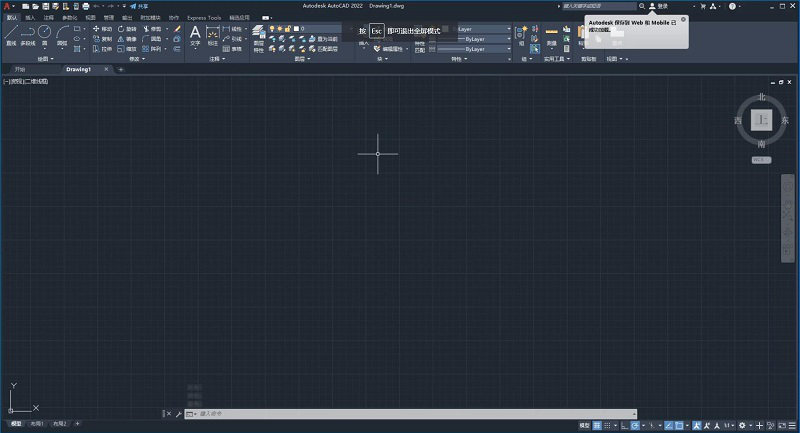Expand the Utilities (实用工具) panel
This screenshot has width=800, height=433.
pyautogui.click(x=557, y=59)
